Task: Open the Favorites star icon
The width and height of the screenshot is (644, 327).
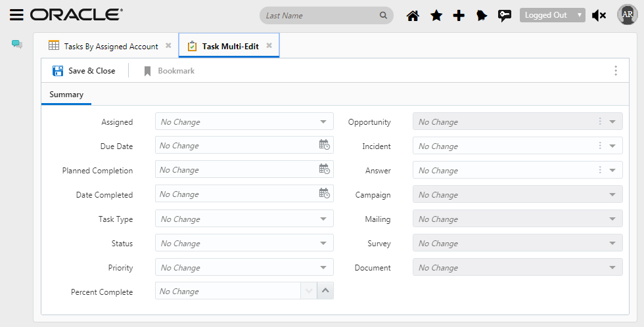Action: pos(436,16)
